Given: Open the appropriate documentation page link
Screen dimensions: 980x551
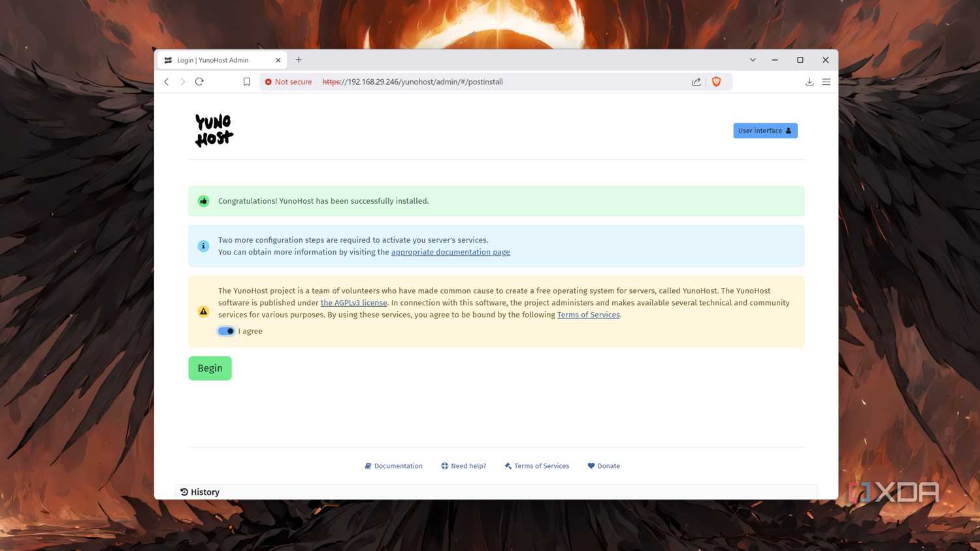Looking at the screenshot, I should pos(451,252).
